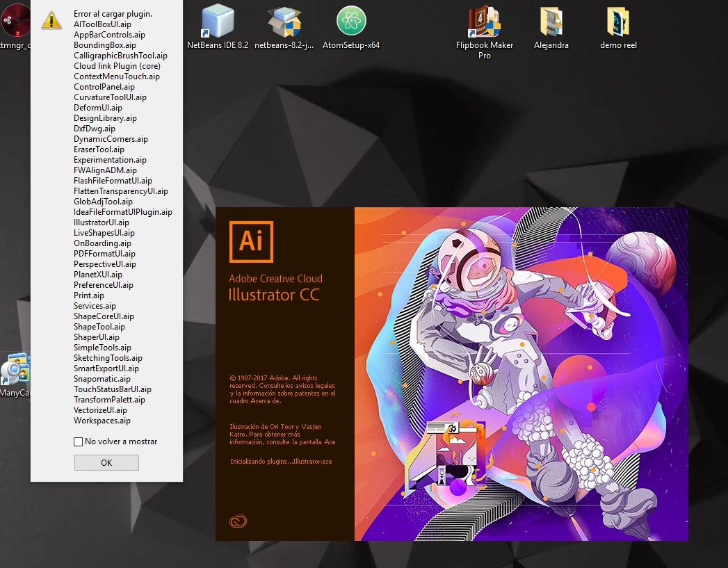
Task: Click AIToolBoxUI.aip in error list
Action: point(102,24)
